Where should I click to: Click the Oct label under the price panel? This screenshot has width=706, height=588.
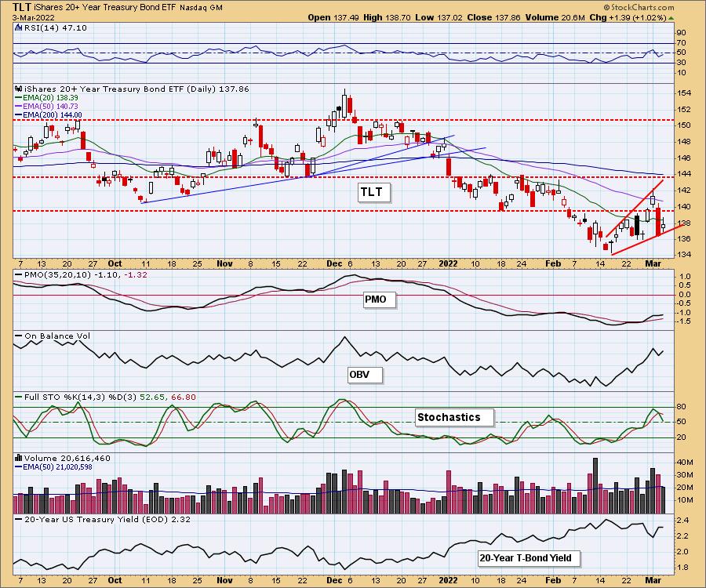pos(115,264)
